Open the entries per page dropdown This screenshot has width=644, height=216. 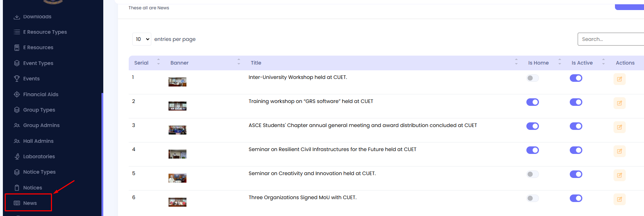(x=142, y=39)
